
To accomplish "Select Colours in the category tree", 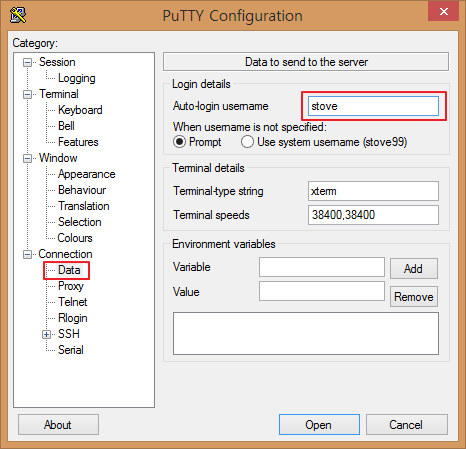I will pos(75,238).
